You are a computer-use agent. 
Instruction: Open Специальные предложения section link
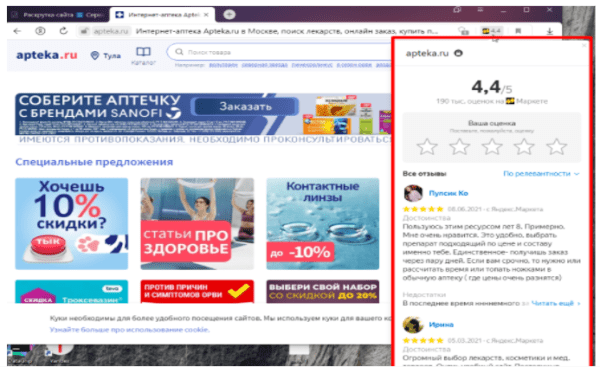click(x=94, y=162)
